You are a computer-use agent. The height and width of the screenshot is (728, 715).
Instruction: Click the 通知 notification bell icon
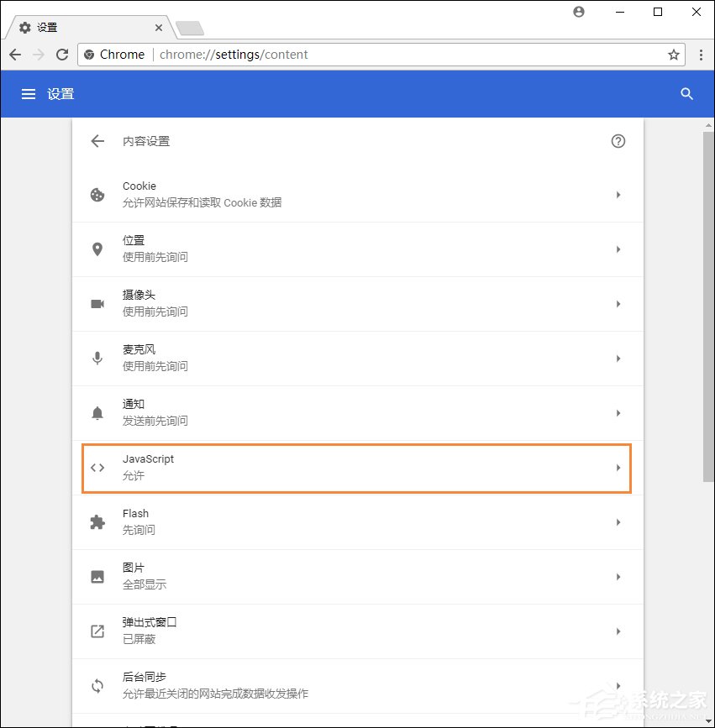[97, 412]
